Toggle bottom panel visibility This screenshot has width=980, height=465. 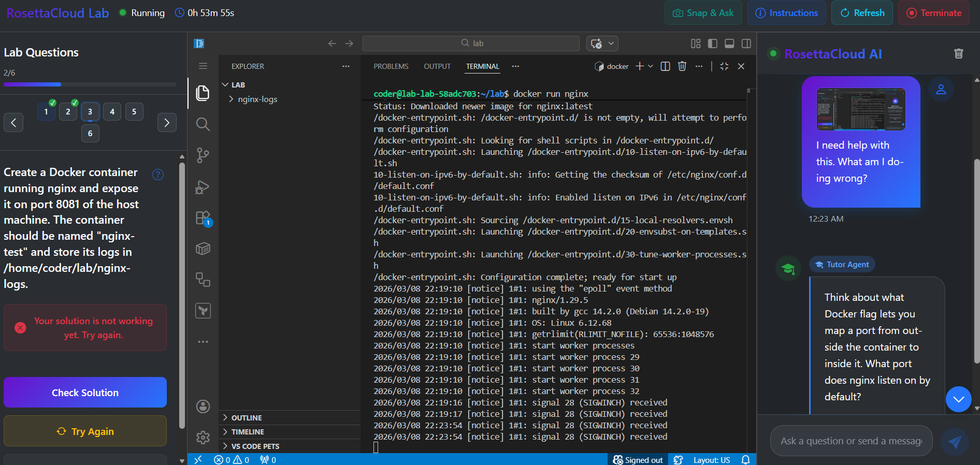[729, 43]
